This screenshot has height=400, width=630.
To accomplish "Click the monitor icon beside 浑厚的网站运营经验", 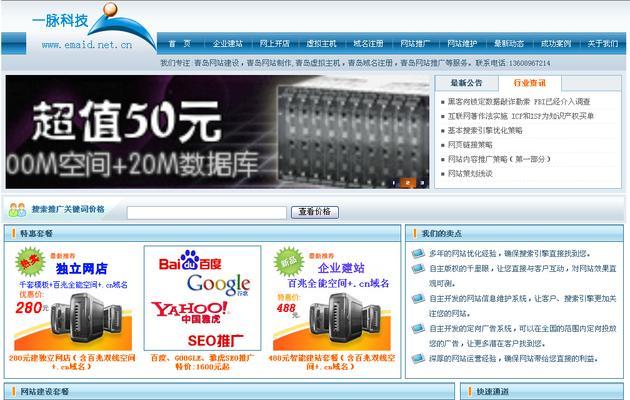I will pos(418,358).
